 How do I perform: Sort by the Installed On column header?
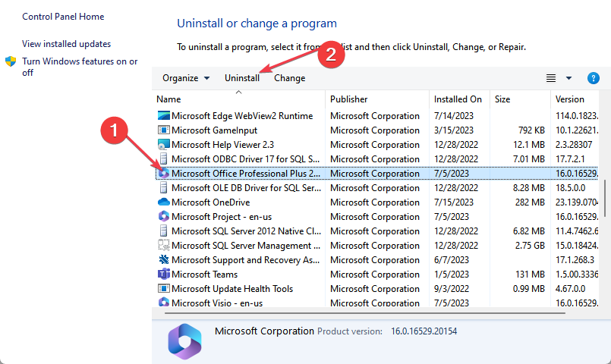(x=458, y=99)
